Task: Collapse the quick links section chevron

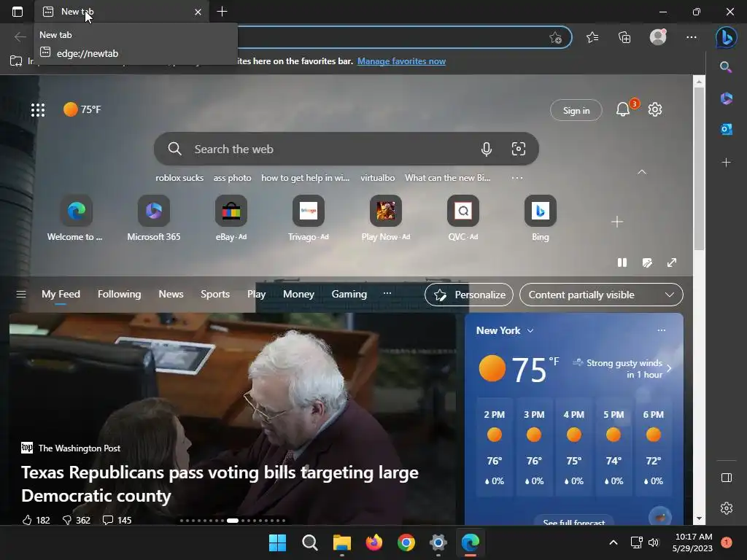Action: pos(642,172)
